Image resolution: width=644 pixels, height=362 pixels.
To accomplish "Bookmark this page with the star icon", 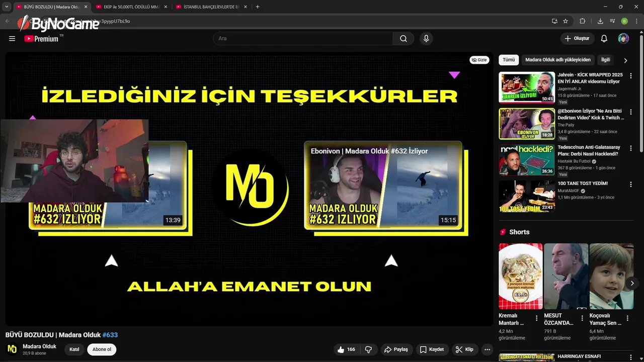I will tap(566, 21).
